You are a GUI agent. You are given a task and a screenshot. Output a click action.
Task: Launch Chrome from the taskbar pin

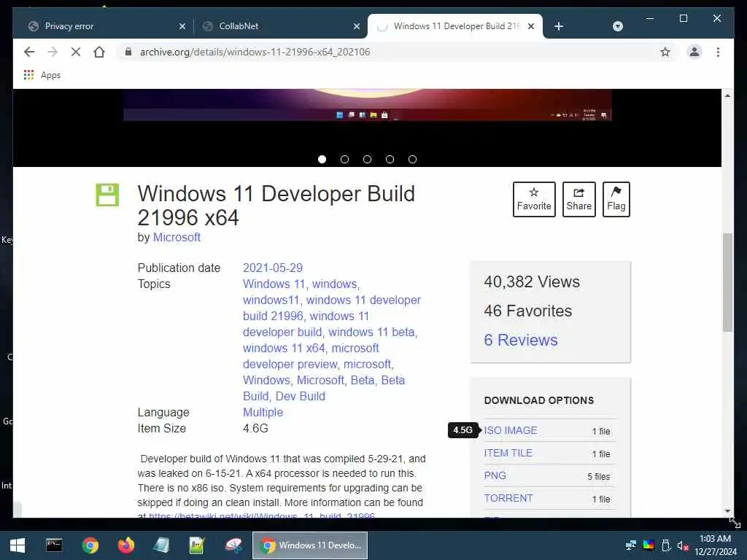click(90, 545)
